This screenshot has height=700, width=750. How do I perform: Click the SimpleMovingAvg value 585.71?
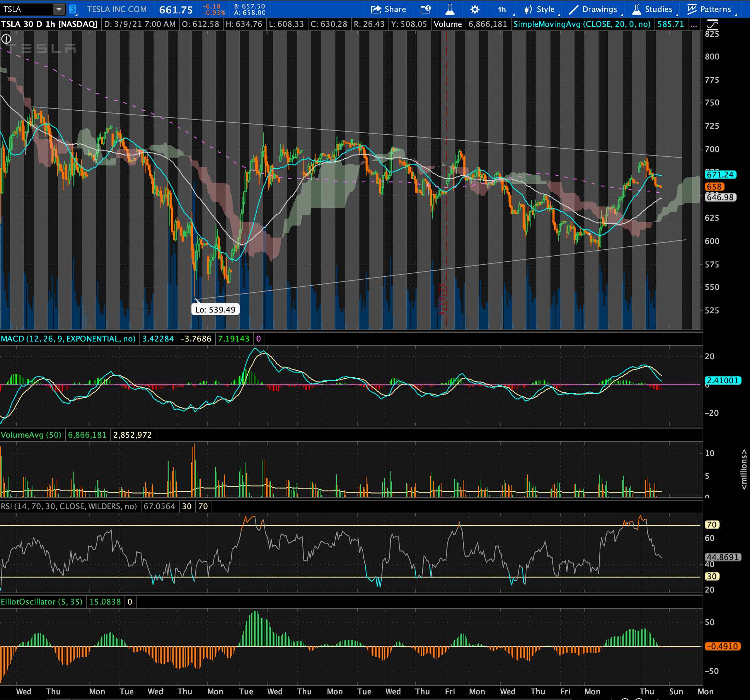point(670,24)
